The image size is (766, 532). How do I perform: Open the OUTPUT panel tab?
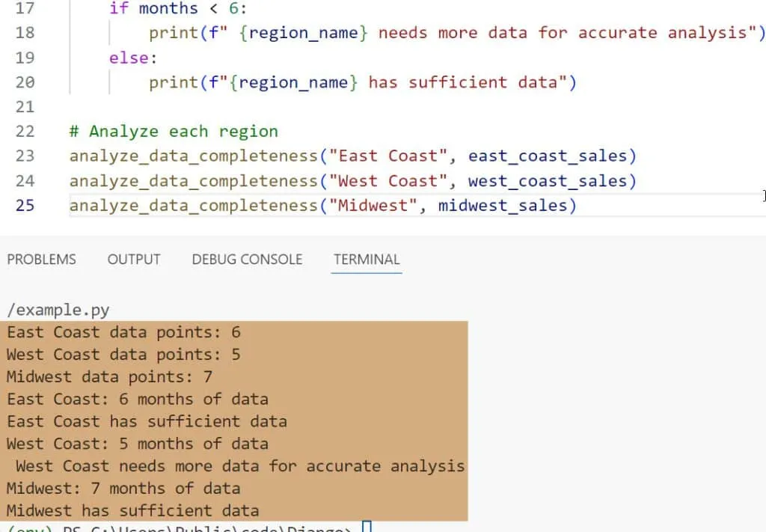click(x=134, y=260)
